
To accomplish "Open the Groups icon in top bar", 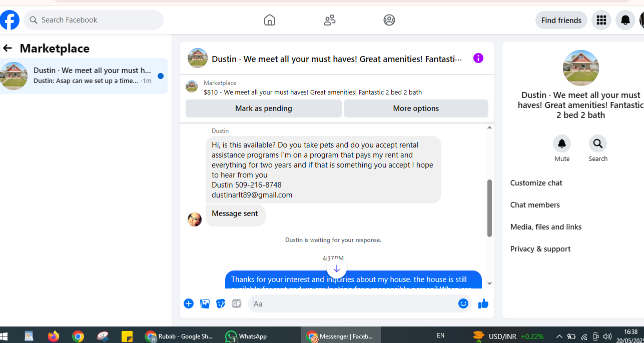I will [389, 20].
